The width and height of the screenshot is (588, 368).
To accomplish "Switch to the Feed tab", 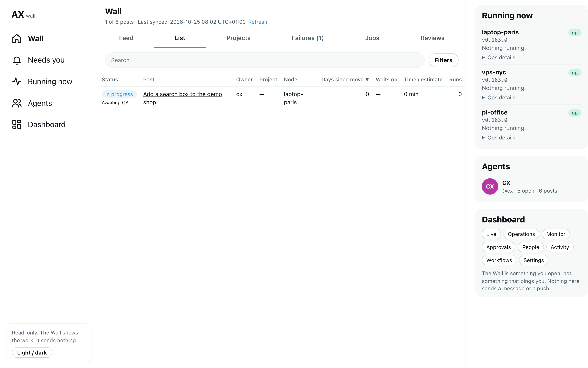I will click(126, 38).
